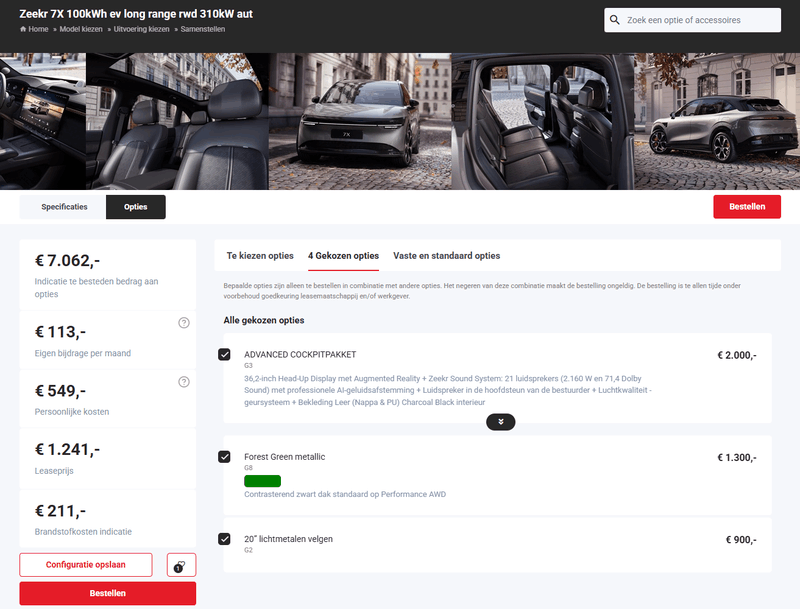The height and width of the screenshot is (609, 800).
Task: Click the Advanced Cockpitpakket description text
Action: [448, 390]
